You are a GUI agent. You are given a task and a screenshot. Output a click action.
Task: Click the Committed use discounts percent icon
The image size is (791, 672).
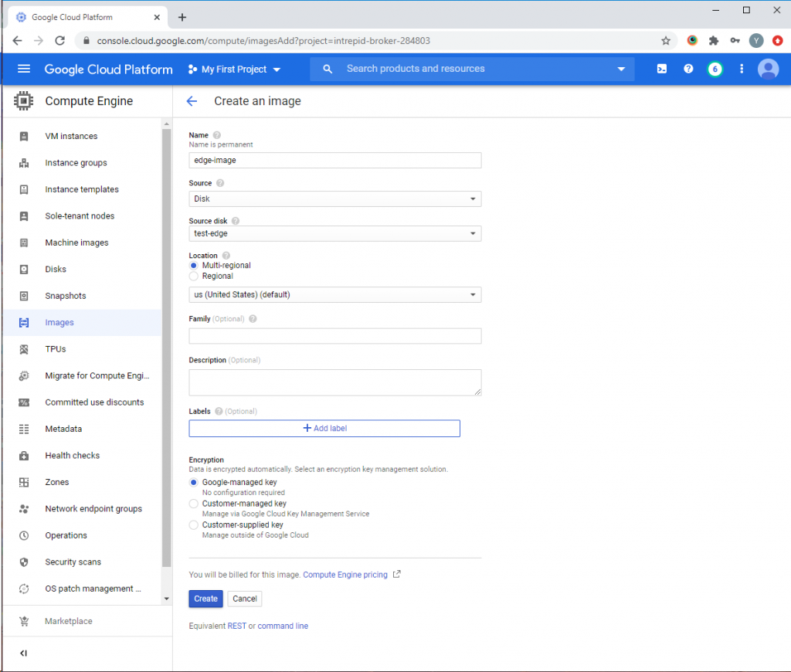pyautogui.click(x=24, y=402)
